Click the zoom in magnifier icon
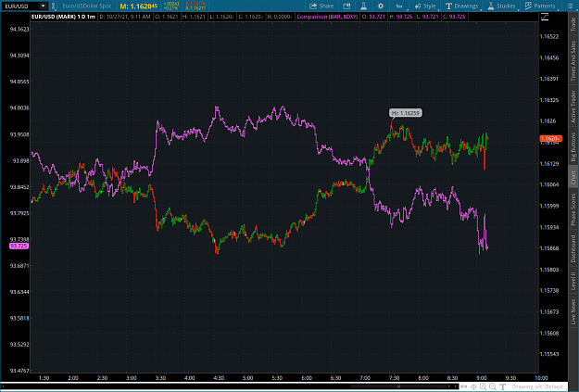 pyautogui.click(x=483, y=386)
